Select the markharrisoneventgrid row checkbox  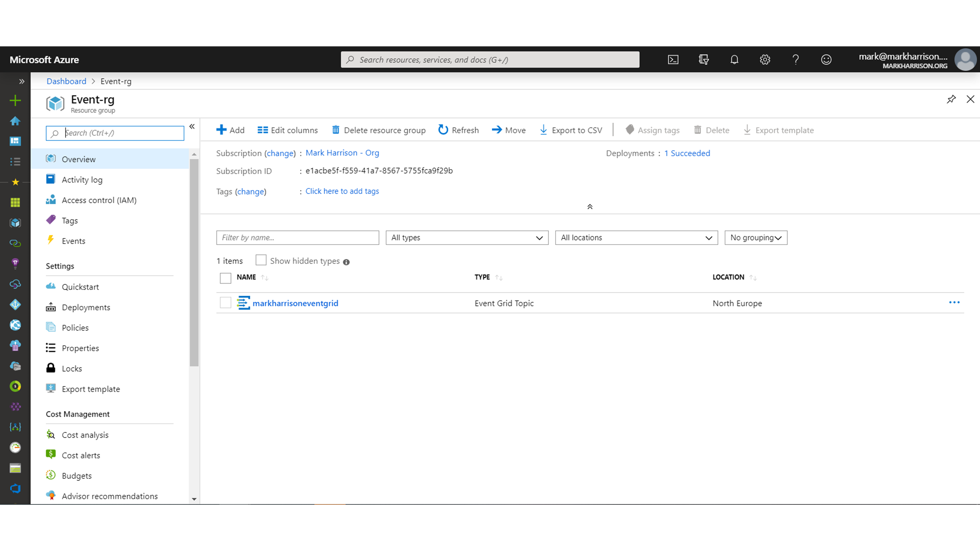click(x=226, y=303)
